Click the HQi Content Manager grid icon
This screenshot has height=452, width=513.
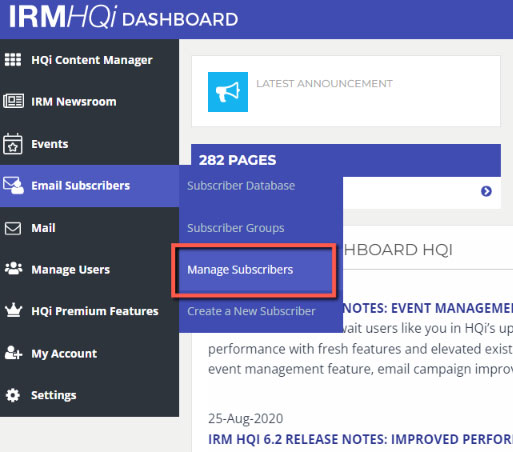pos(13,60)
